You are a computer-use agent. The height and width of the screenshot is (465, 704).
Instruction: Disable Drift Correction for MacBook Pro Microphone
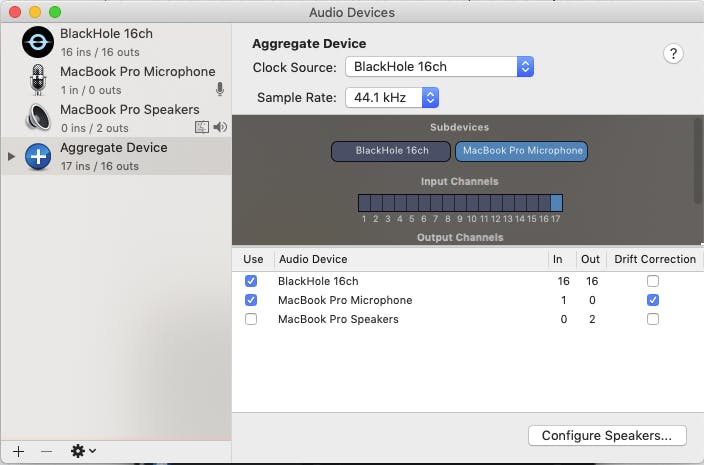(x=653, y=300)
